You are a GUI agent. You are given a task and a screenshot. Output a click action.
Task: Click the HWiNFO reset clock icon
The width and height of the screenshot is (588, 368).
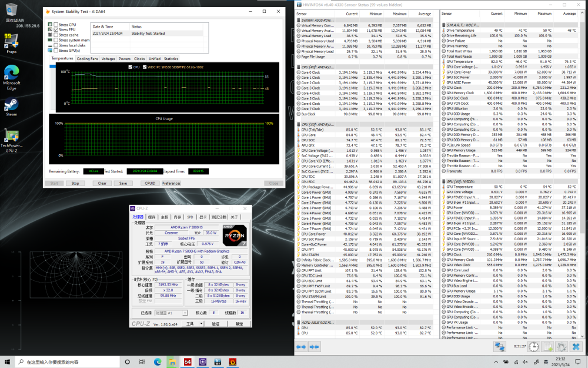(534, 347)
